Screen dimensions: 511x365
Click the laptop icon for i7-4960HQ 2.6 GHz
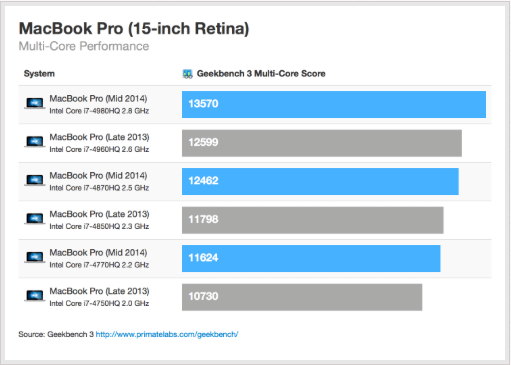point(35,142)
